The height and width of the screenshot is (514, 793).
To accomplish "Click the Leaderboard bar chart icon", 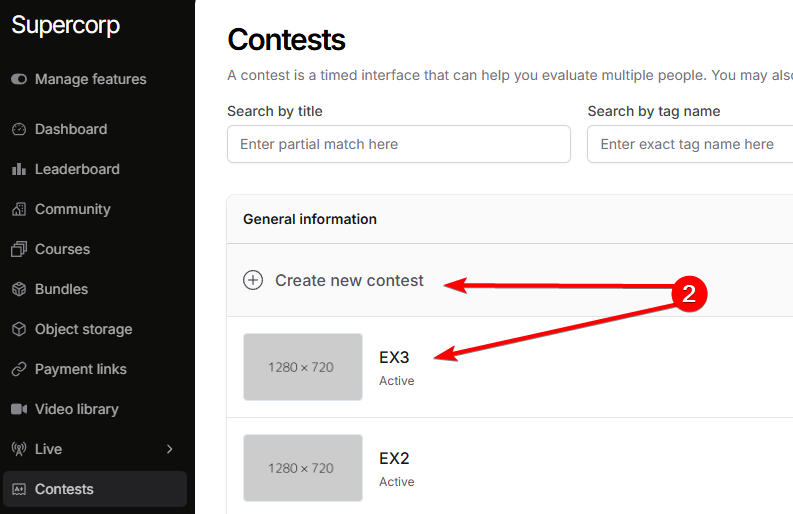I will coord(18,169).
